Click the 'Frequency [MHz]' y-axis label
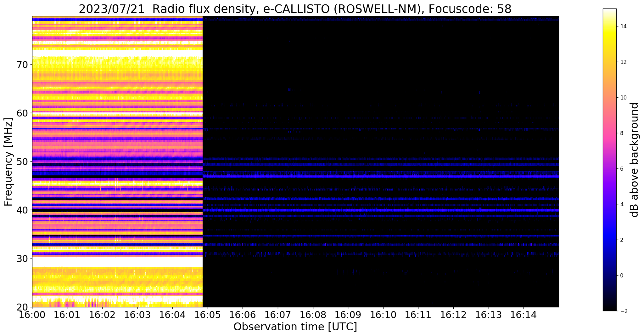This screenshot has height=336, width=644. 8,162
